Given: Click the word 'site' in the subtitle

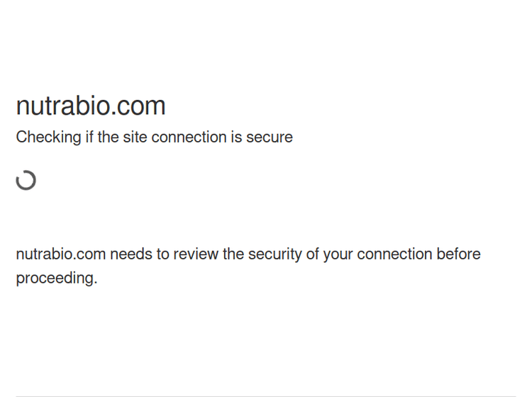Looking at the screenshot, I should point(135,137).
